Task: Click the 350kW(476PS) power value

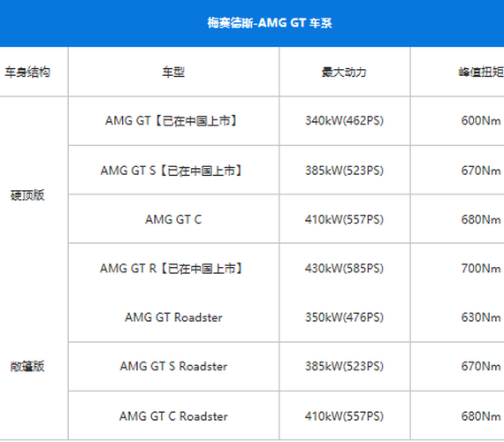Action: (x=344, y=317)
